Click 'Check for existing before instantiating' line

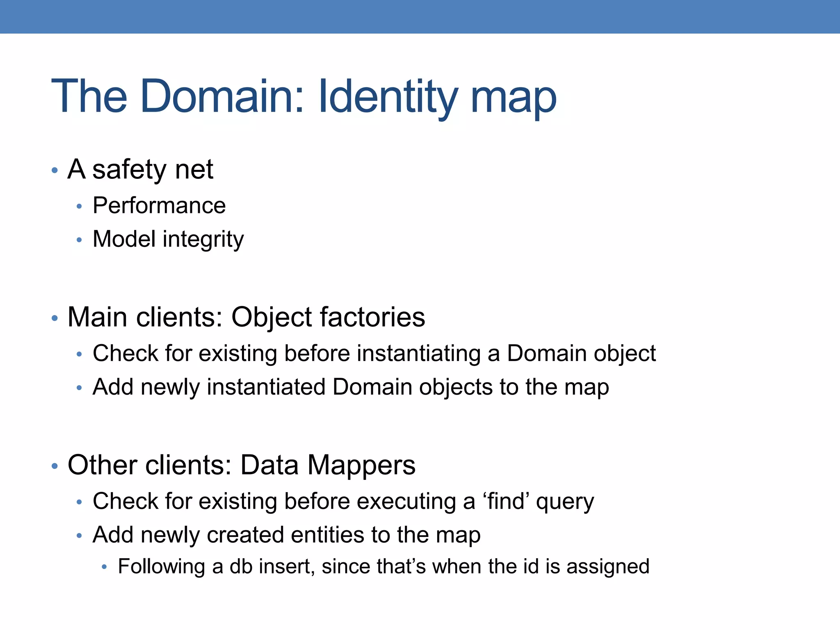374,353
